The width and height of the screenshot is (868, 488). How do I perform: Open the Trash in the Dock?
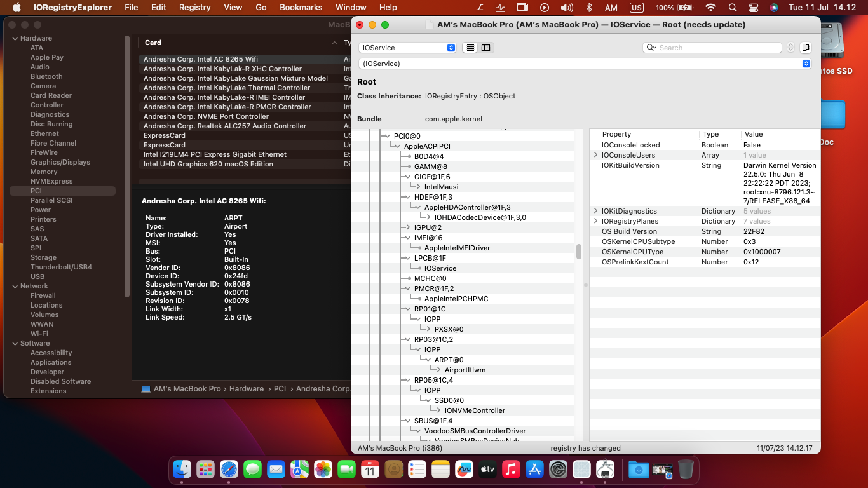point(686,470)
